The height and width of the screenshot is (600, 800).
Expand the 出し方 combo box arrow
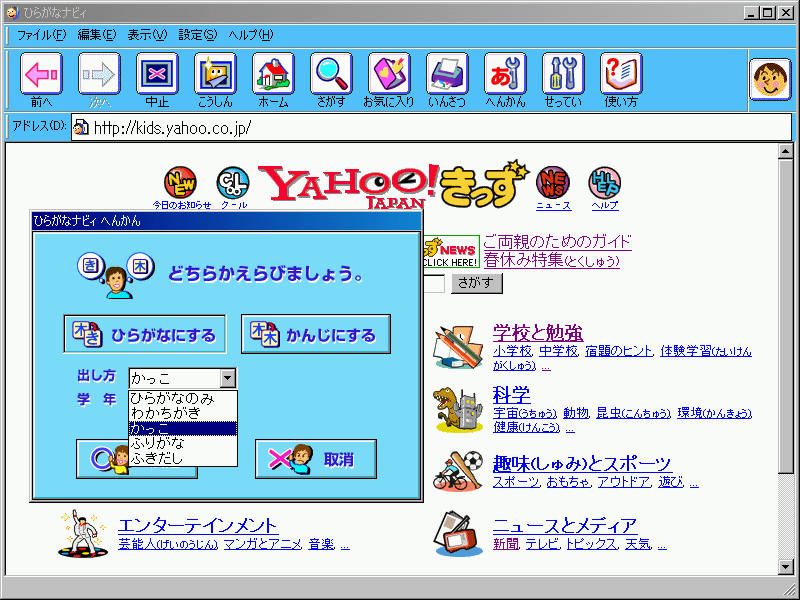(228, 378)
